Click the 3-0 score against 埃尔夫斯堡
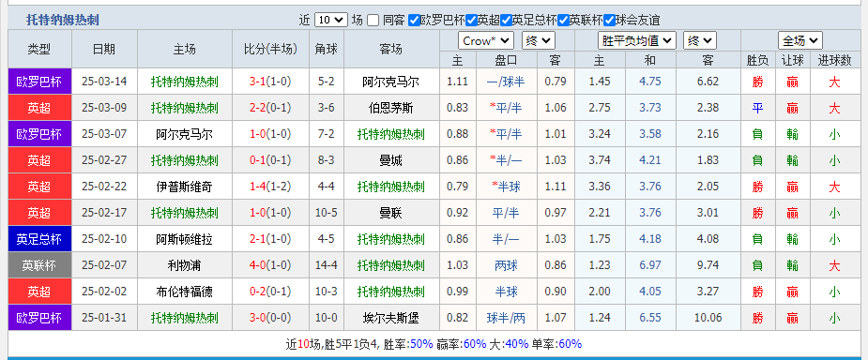 [x=257, y=319]
